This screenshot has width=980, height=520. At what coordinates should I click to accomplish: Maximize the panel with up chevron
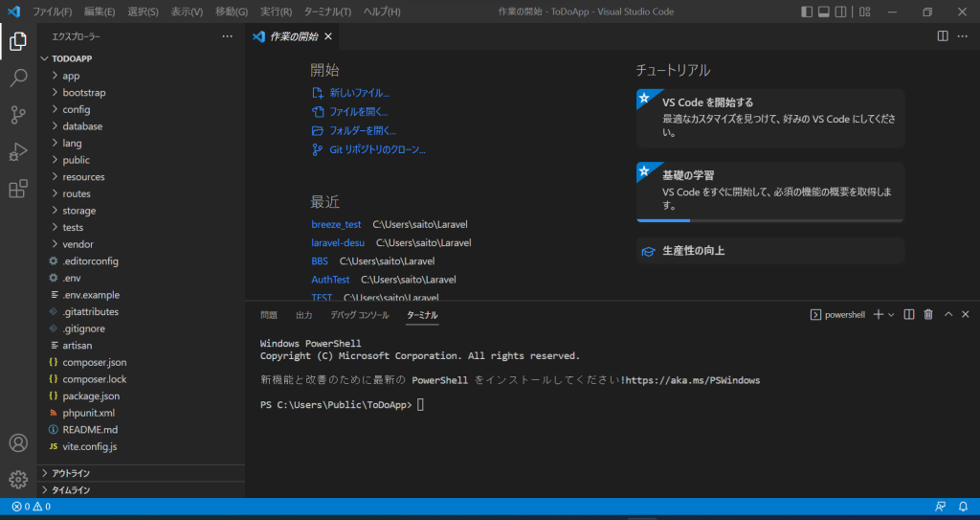(x=948, y=315)
